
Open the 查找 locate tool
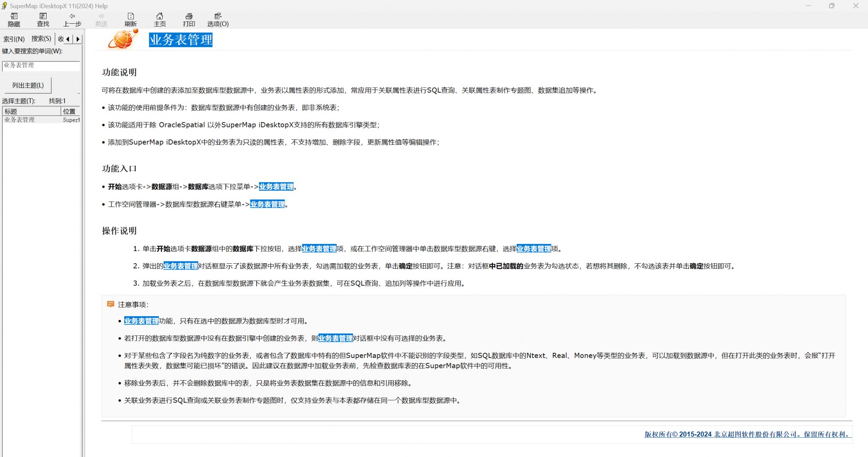coord(43,20)
